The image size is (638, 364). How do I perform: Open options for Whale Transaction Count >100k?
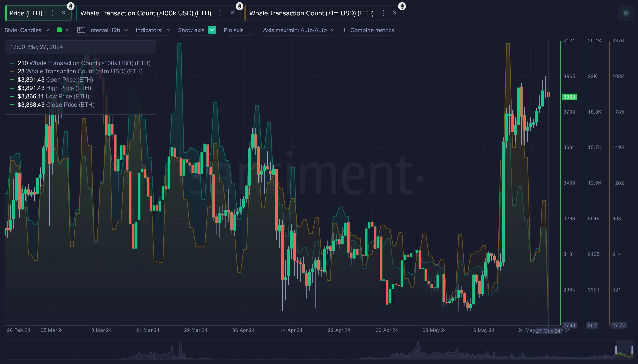pyautogui.click(x=221, y=13)
